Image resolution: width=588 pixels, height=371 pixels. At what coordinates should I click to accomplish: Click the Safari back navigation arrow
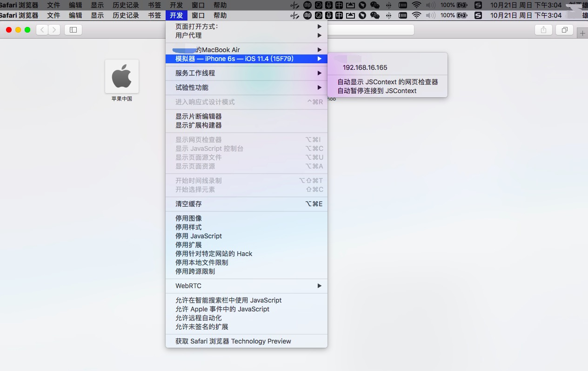click(x=42, y=30)
